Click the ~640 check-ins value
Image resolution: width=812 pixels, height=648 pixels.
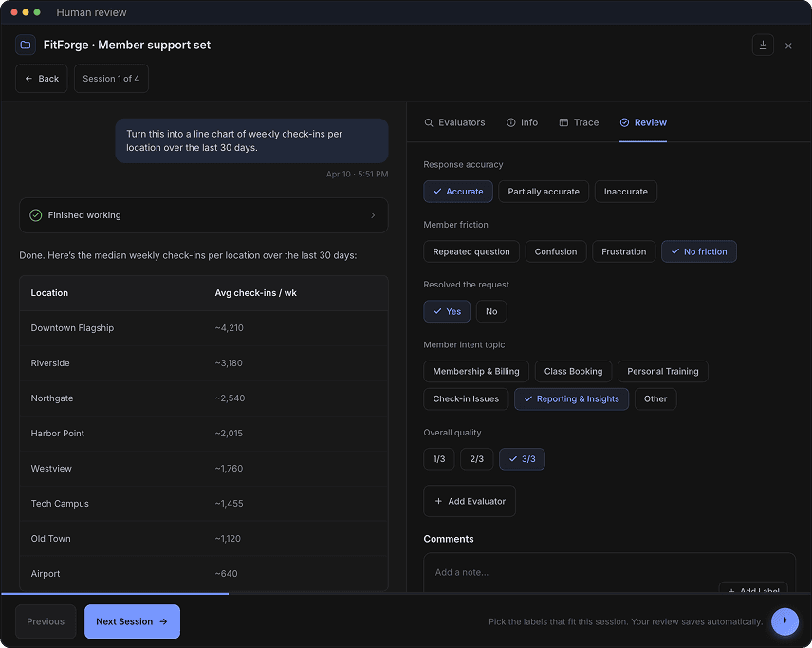(x=227, y=574)
